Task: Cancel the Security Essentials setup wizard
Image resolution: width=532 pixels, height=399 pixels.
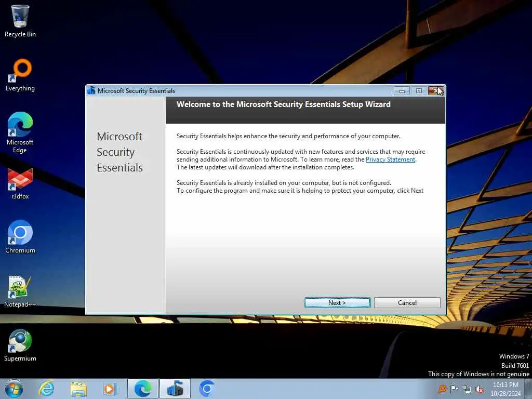Action: click(x=407, y=303)
